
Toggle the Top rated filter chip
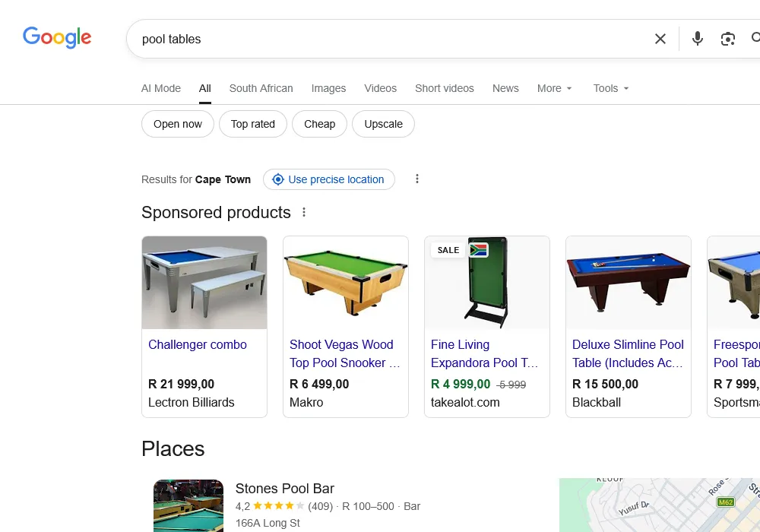point(253,124)
